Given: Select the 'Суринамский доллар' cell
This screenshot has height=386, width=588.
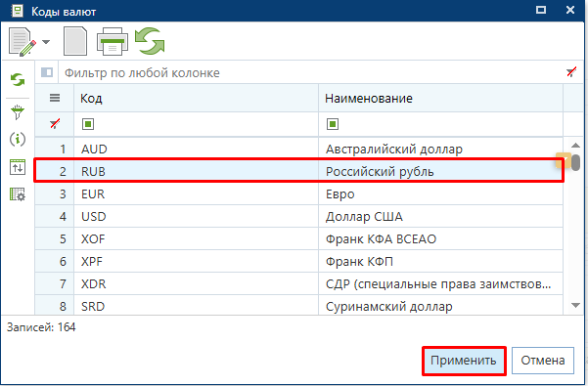Looking at the screenshot, I should (x=440, y=306).
